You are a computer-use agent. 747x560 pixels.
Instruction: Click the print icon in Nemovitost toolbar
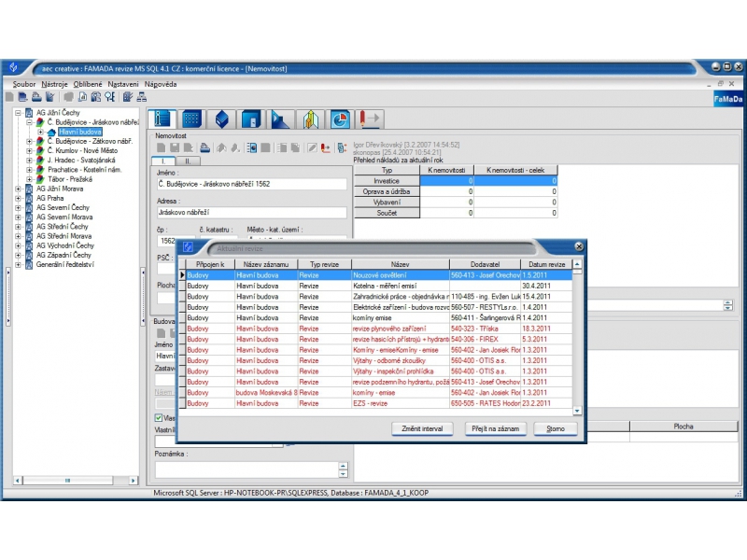coord(204,147)
